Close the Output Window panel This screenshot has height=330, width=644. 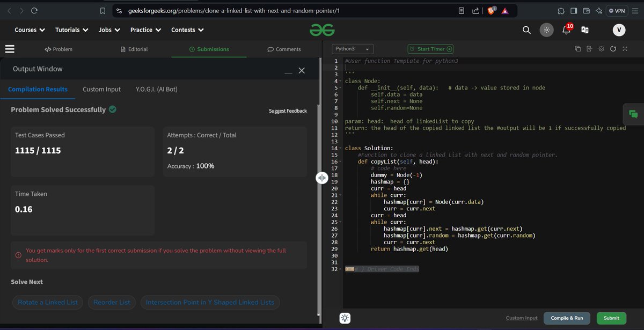[x=302, y=70]
